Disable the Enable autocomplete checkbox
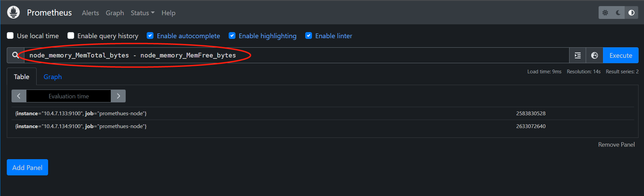The height and width of the screenshot is (196, 644). [150, 36]
